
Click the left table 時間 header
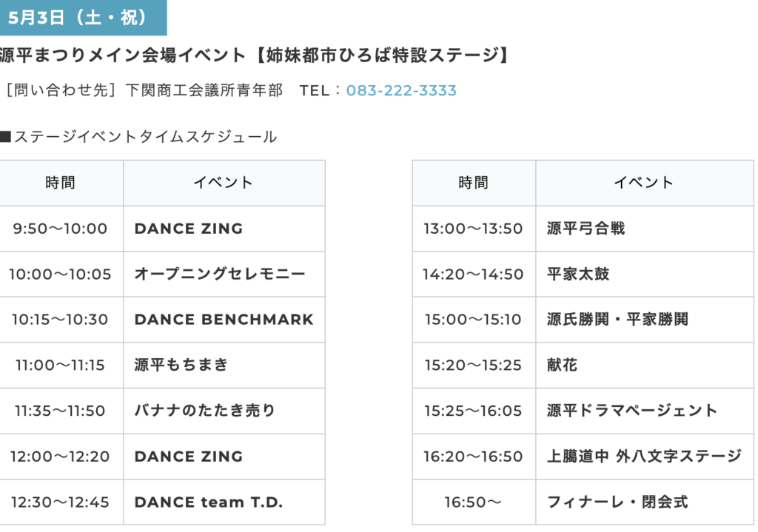(x=61, y=183)
